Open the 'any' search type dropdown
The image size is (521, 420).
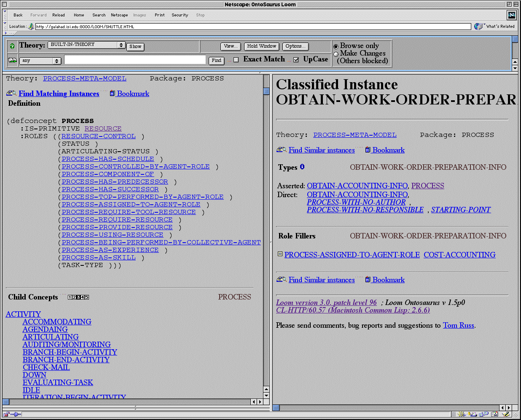click(x=40, y=61)
